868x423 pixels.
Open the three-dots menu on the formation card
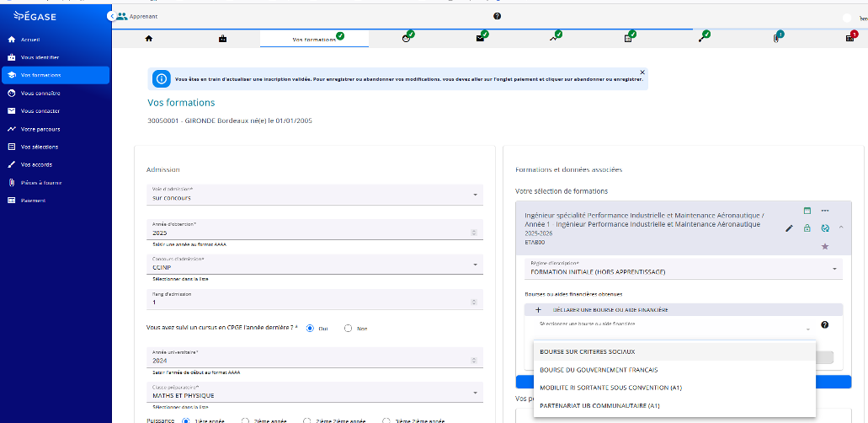click(x=825, y=211)
